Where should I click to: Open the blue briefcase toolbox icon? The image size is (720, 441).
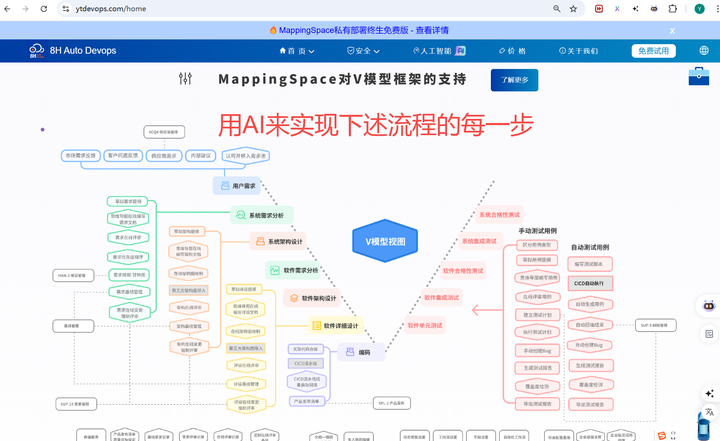(699, 76)
